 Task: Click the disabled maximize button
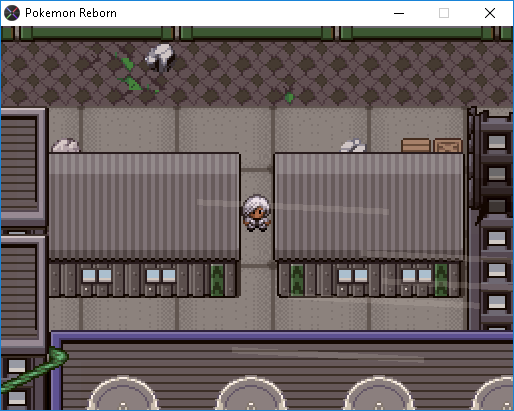click(x=444, y=13)
